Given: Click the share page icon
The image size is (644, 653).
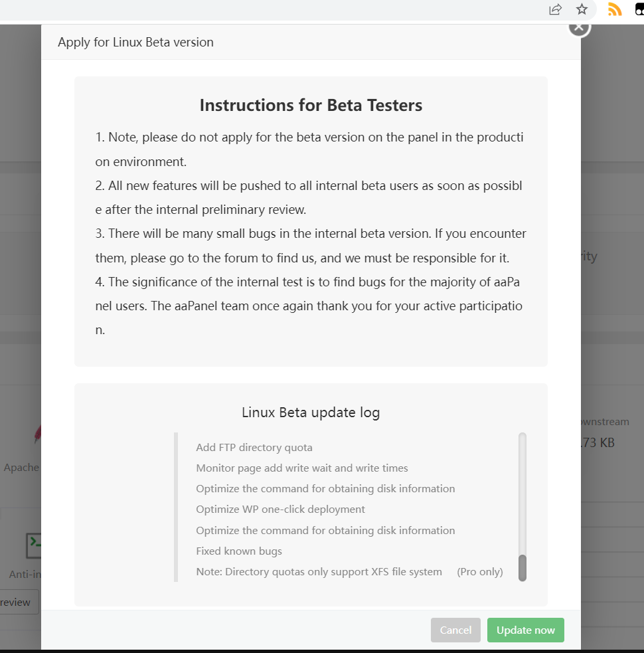Looking at the screenshot, I should tap(555, 9).
